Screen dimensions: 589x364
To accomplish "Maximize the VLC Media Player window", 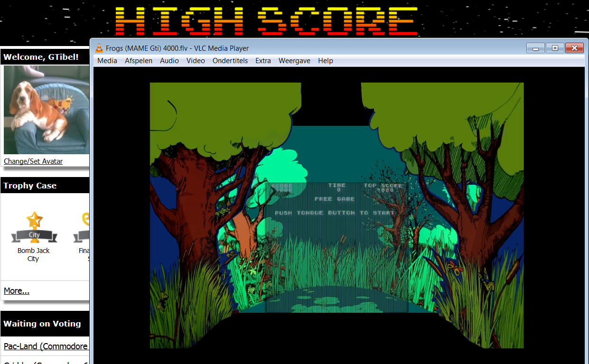I will tap(554, 48).
